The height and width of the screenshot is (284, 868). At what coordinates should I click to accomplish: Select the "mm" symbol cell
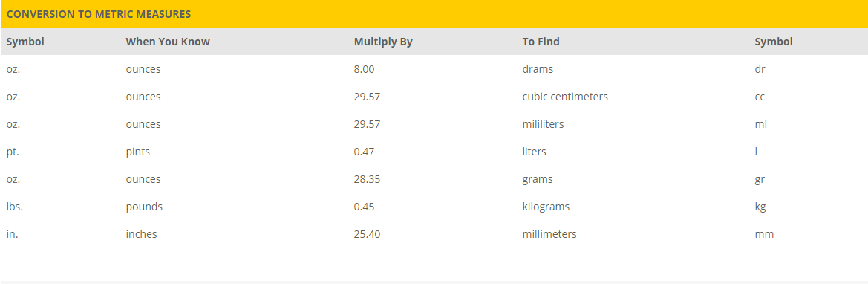tap(764, 235)
